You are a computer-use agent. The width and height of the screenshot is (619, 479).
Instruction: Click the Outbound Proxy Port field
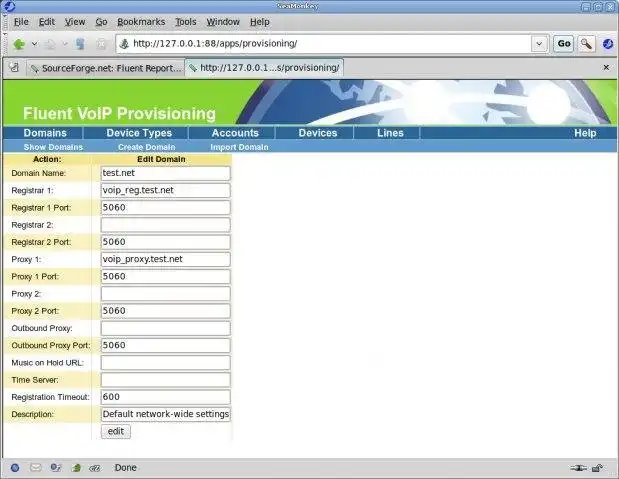coord(165,346)
